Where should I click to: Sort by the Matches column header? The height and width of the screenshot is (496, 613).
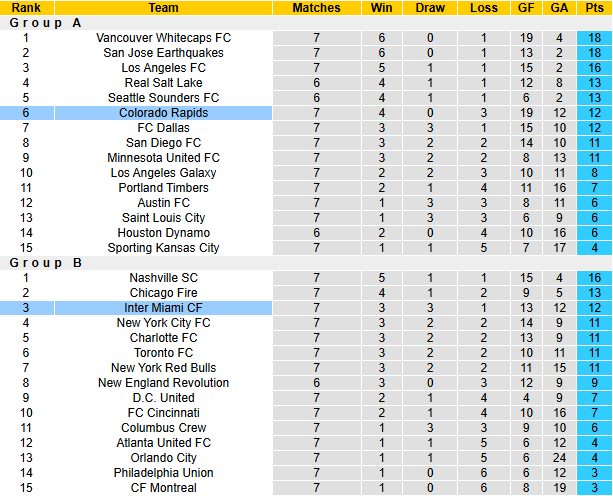coord(316,8)
